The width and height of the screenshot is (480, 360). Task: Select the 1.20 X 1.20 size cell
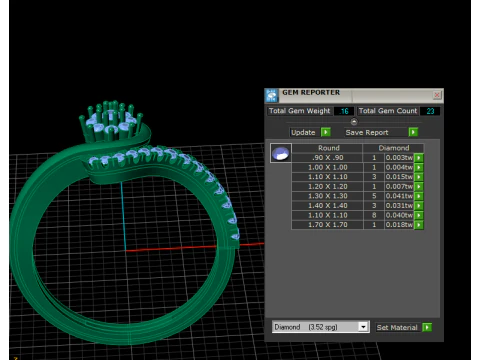327,186
